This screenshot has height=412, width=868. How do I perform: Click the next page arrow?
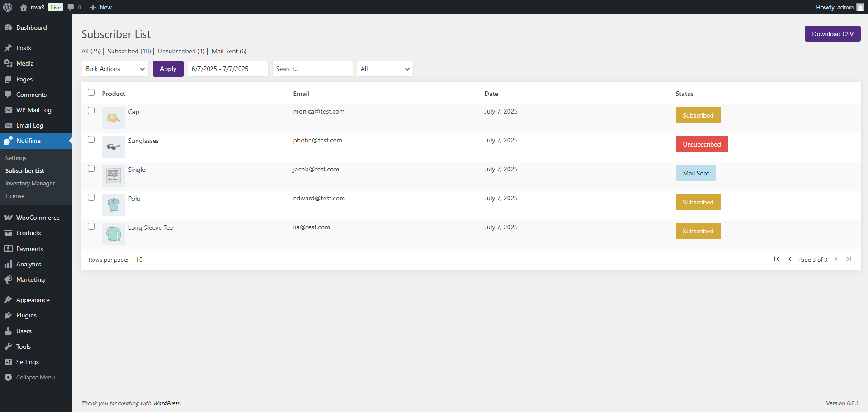(835, 259)
